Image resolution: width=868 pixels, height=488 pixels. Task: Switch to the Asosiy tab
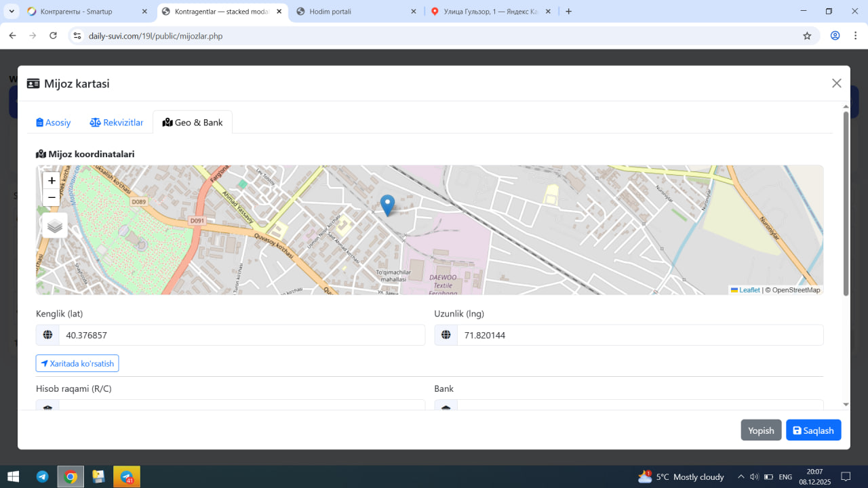pyautogui.click(x=54, y=123)
